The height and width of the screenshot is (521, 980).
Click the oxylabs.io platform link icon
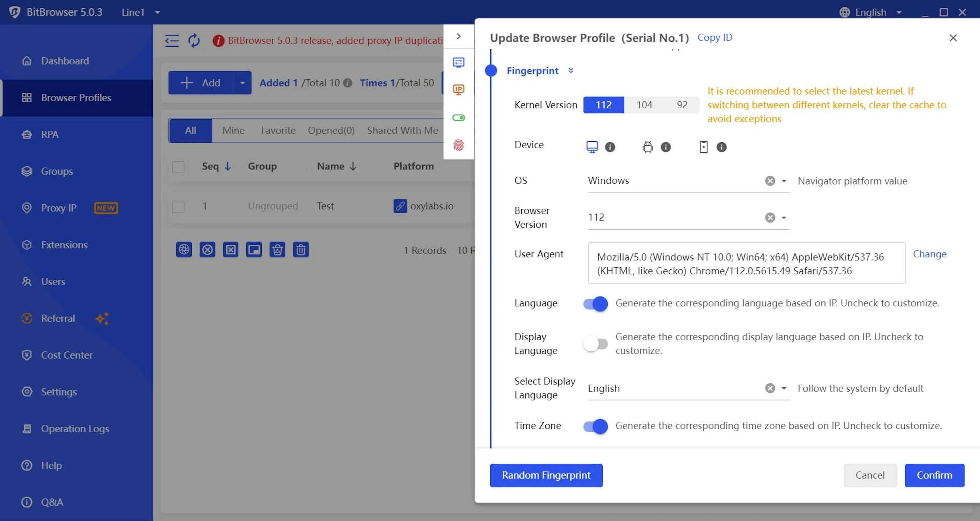400,206
